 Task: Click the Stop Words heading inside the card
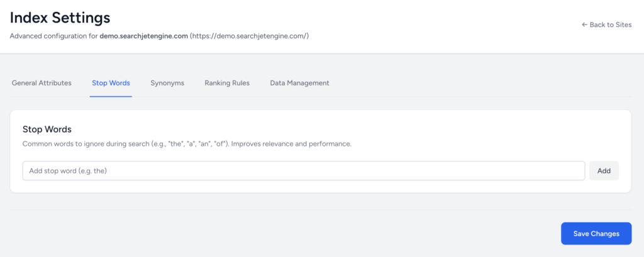pos(47,129)
